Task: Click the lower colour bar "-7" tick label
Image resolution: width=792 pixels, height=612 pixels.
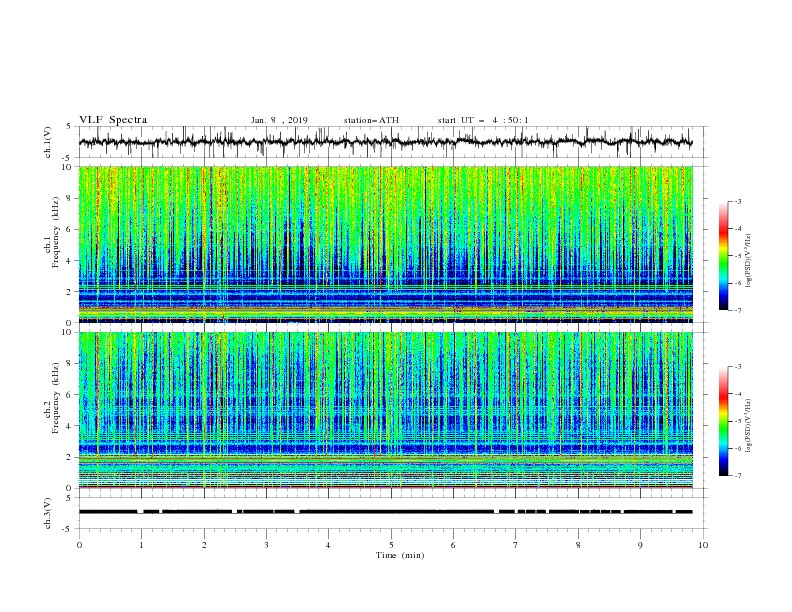Action: coord(737,476)
